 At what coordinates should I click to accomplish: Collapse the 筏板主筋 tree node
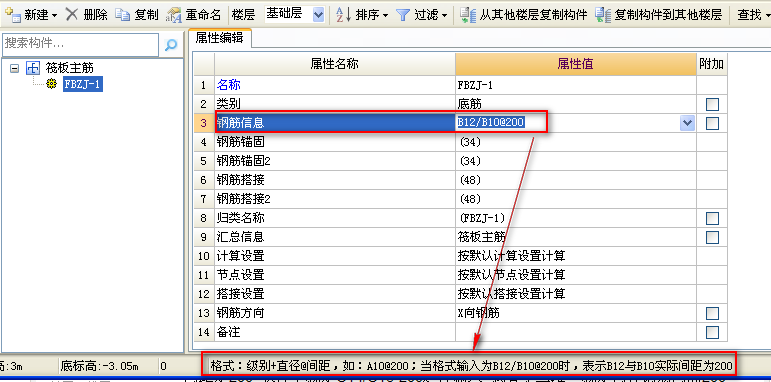15,68
